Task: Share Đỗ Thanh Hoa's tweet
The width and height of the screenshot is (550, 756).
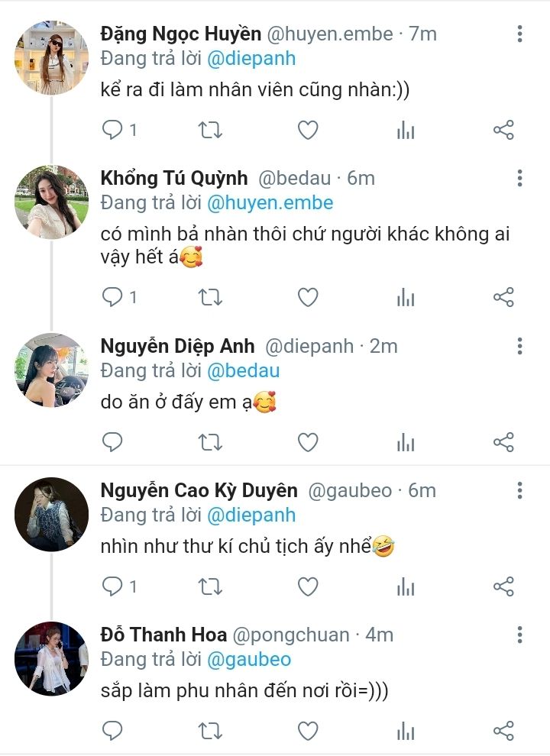Action: pyautogui.click(x=503, y=731)
